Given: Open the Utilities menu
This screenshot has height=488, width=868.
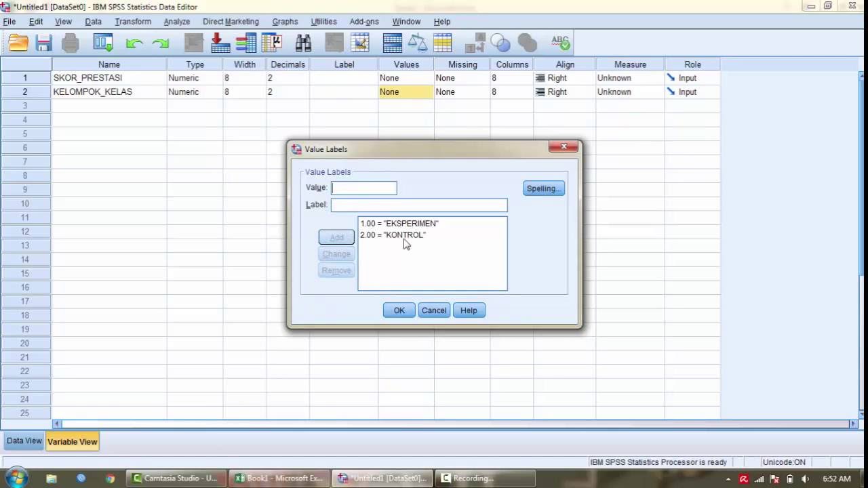Looking at the screenshot, I should [323, 22].
